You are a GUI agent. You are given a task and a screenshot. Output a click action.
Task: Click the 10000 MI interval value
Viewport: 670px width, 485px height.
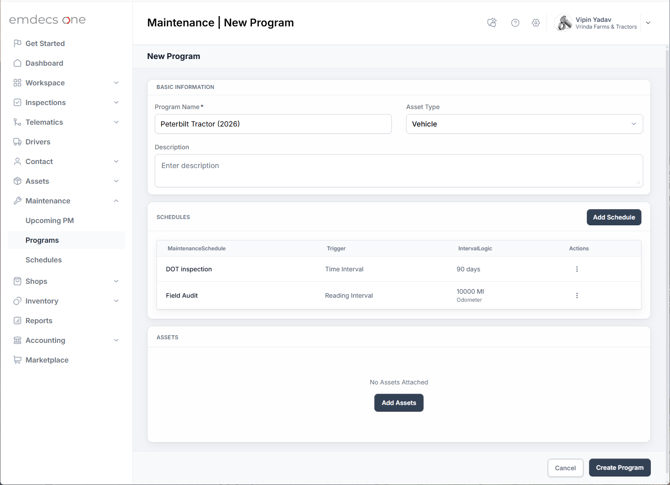point(470,291)
